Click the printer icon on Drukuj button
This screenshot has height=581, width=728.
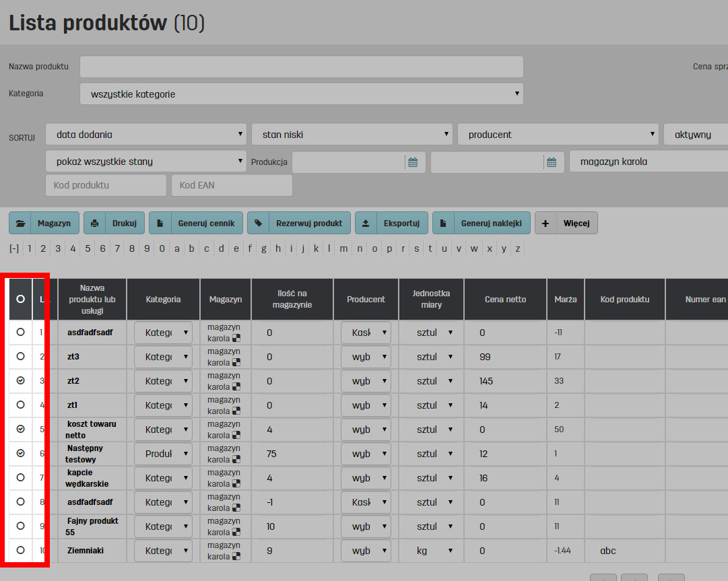[x=95, y=223]
